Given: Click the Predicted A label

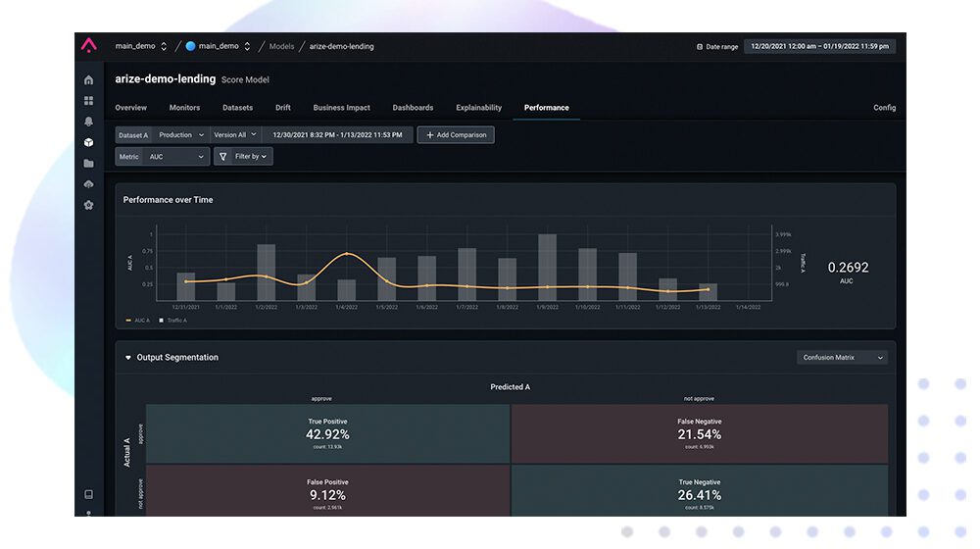Looking at the screenshot, I should point(510,387).
